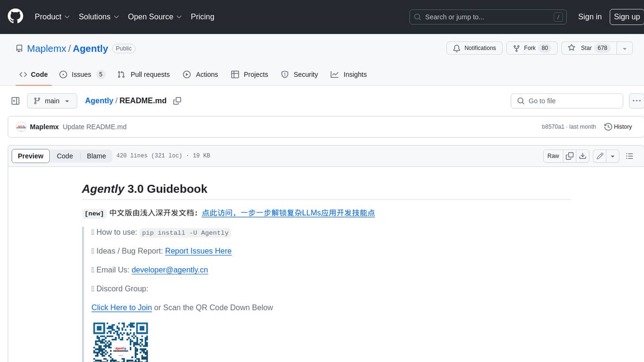This screenshot has width=644, height=362.
Task: Open the Pricing page
Action: tap(202, 17)
